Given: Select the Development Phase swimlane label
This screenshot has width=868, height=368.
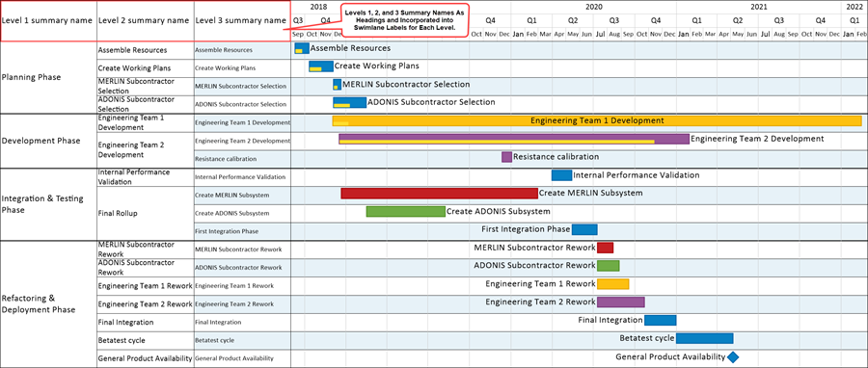Looking at the screenshot, I should point(41,141).
